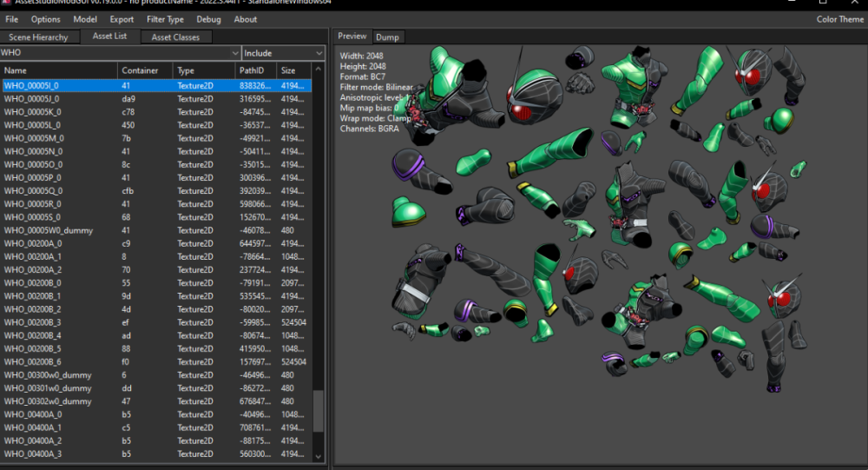The width and height of the screenshot is (868, 470).
Task: Select asset WHO_00302w0_dummy
Action: (156, 401)
